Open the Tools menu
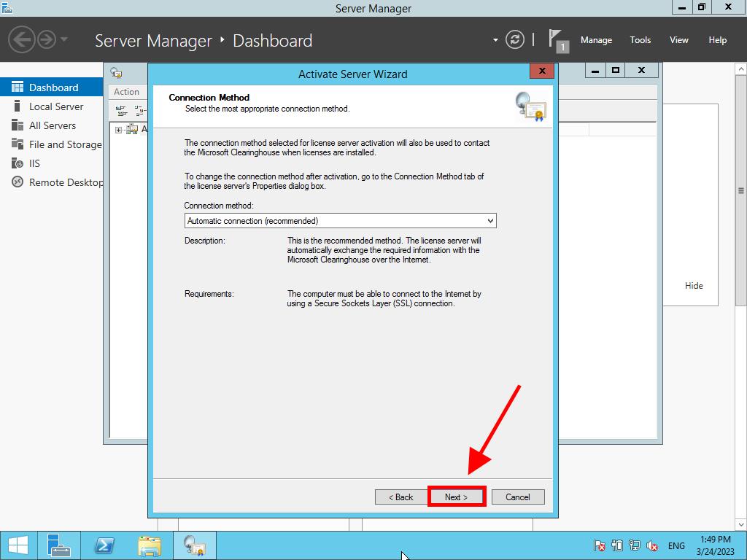Screen dimensions: 747x560 (x=640, y=40)
